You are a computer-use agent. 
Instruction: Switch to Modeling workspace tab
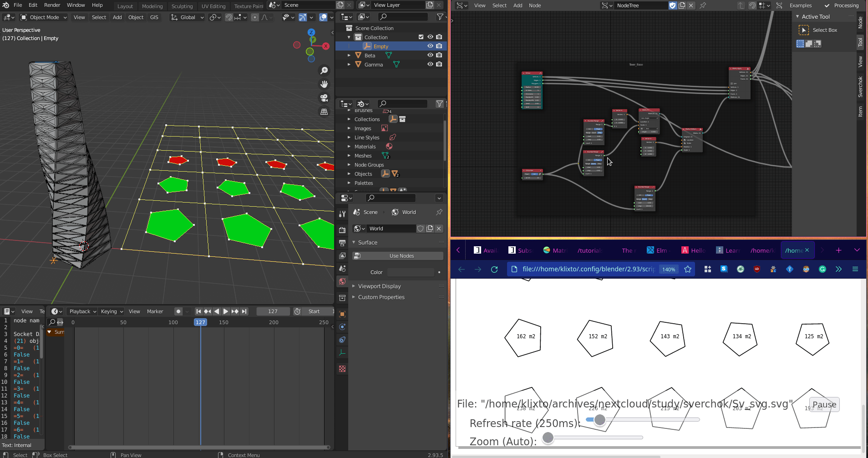click(x=152, y=6)
